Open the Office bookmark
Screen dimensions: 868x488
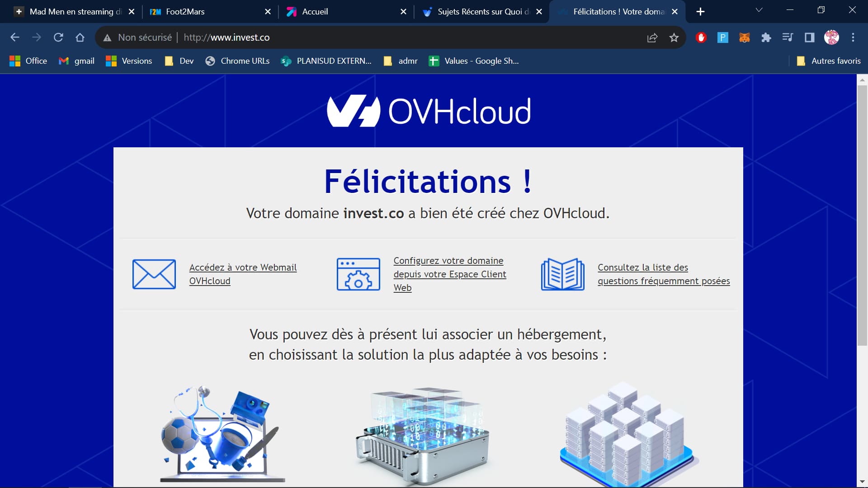point(28,61)
